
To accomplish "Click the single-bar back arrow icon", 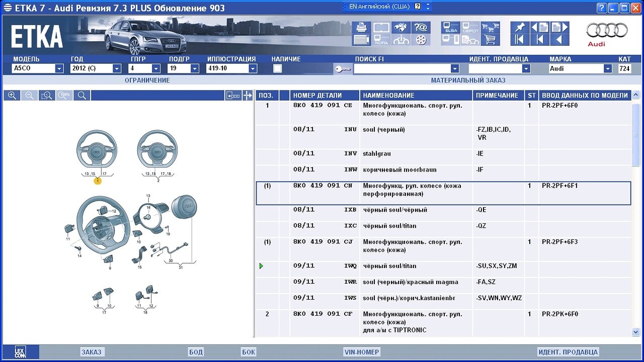I will tap(539, 40).
